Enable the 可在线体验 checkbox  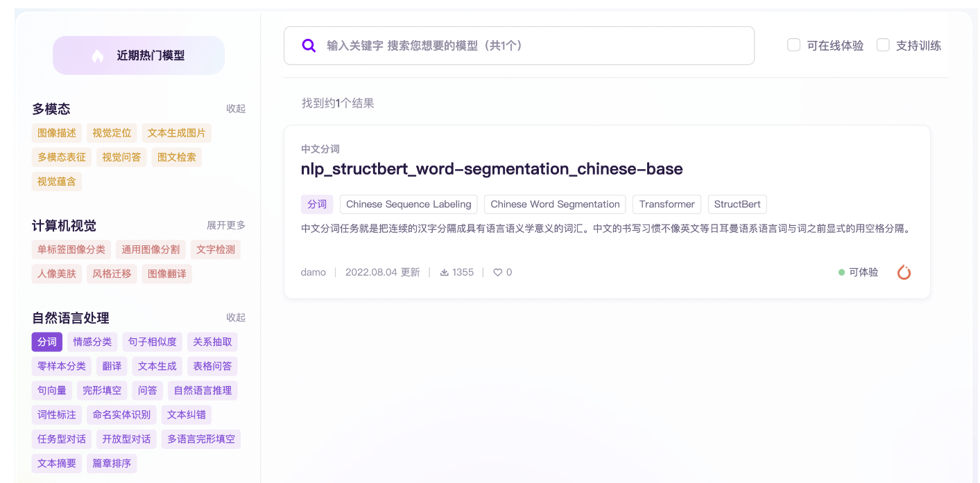pyautogui.click(x=794, y=45)
